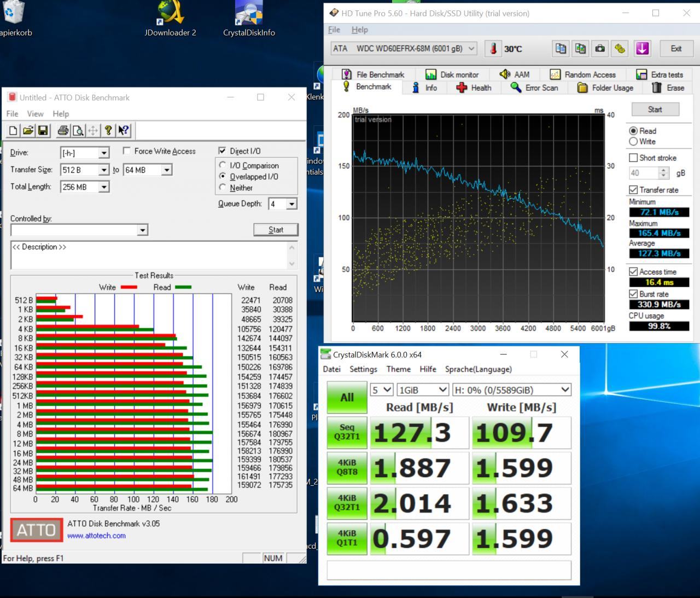Click the thermometer temperature icon in HD Tune

pyautogui.click(x=493, y=49)
